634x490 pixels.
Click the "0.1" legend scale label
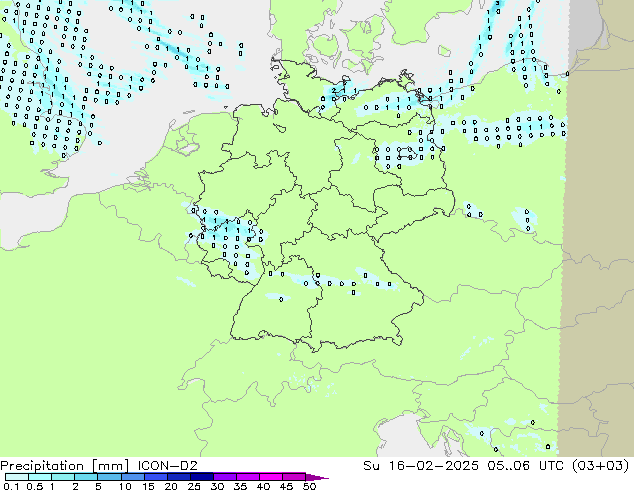(11, 486)
